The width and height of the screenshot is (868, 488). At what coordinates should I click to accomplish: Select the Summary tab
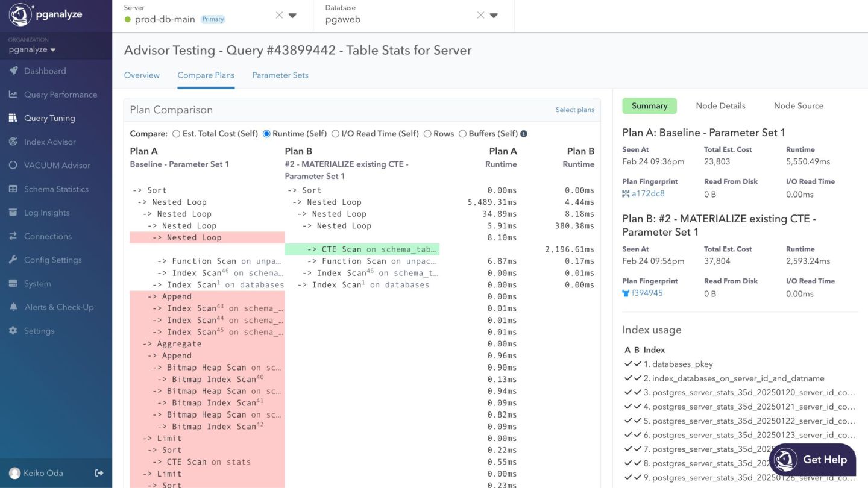point(649,106)
